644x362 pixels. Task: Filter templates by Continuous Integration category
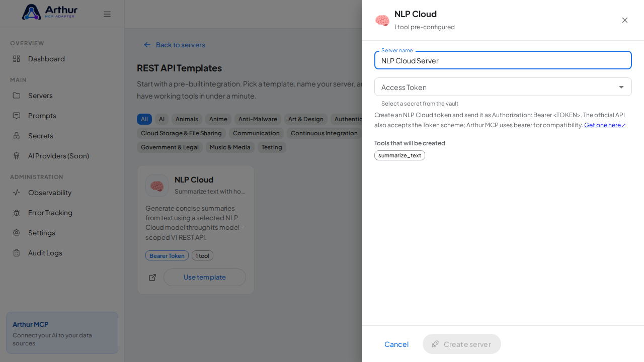coord(324,133)
